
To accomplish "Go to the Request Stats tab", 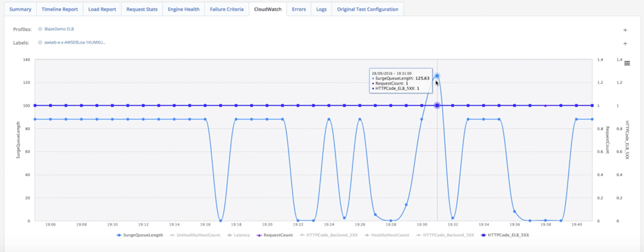I will point(142,9).
